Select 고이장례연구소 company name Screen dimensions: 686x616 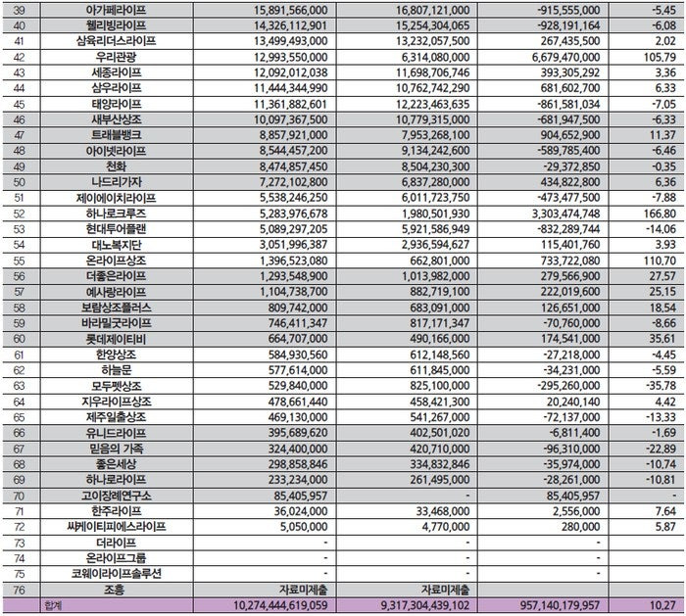[116, 497]
